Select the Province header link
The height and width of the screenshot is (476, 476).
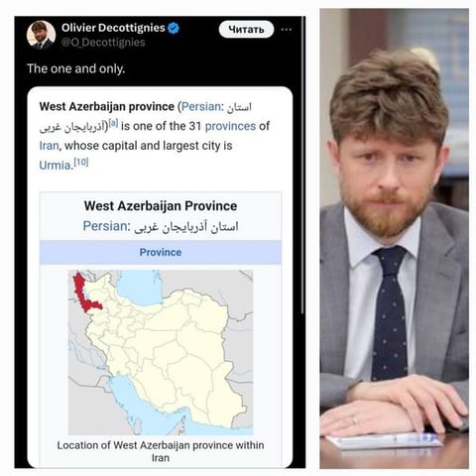161,252
